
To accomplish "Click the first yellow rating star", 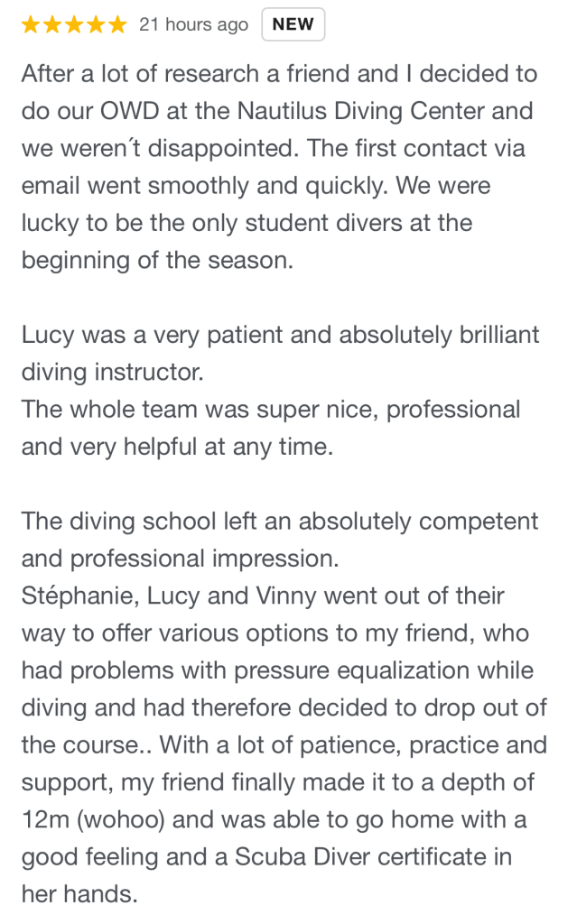I will [x=31, y=25].
